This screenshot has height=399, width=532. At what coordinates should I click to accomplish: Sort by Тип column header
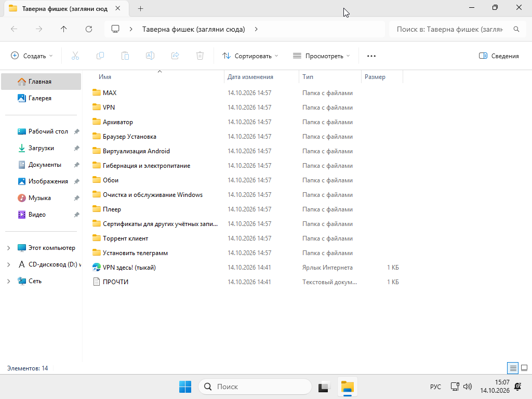pos(330,77)
